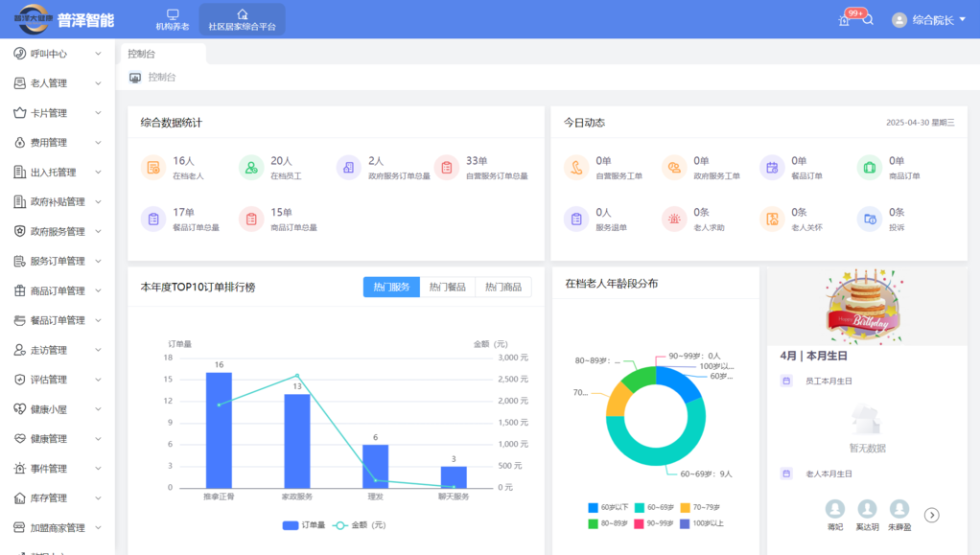Select the 控制台 page tab
980x555 pixels.
click(x=162, y=54)
